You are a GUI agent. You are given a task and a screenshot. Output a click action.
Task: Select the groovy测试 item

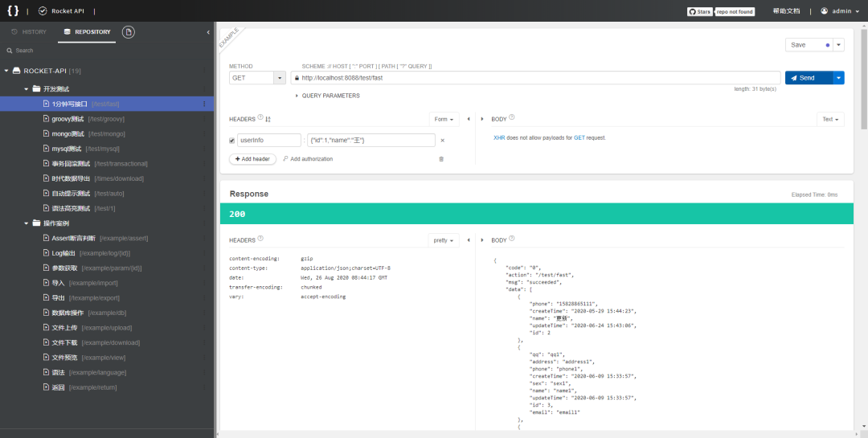point(107,119)
